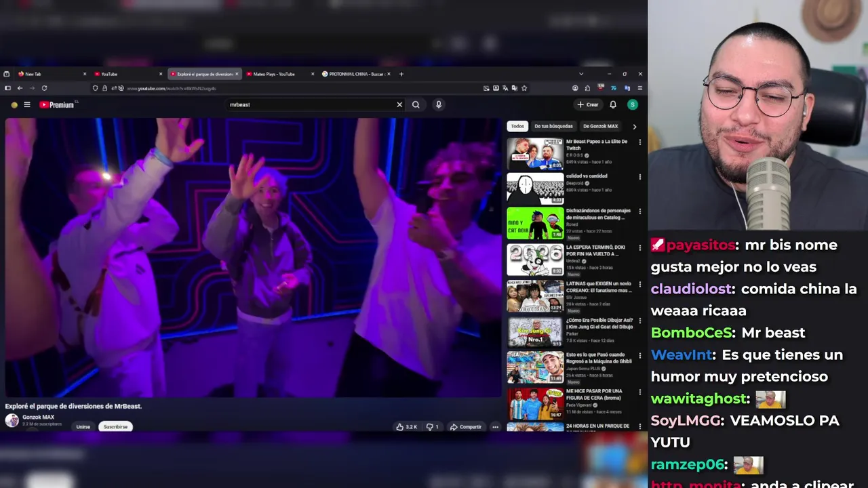This screenshot has width=868, height=488.
Task: Open LATINAS que EXIGEN un novio title
Action: click(x=598, y=287)
